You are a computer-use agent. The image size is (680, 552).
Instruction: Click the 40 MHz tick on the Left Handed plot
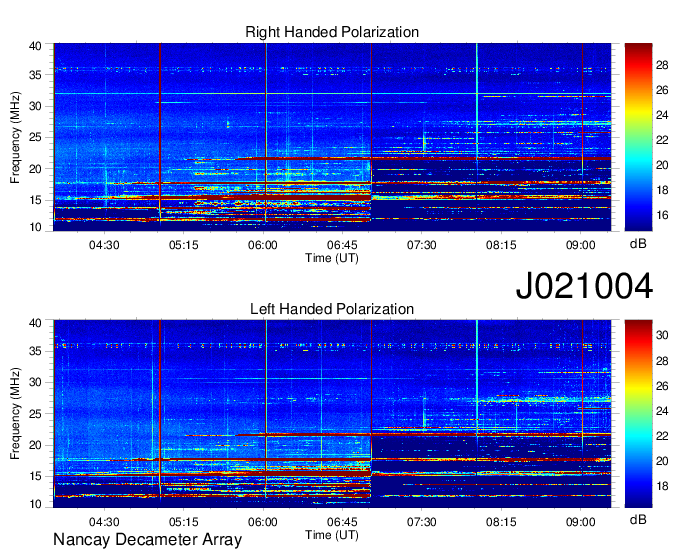(35, 323)
